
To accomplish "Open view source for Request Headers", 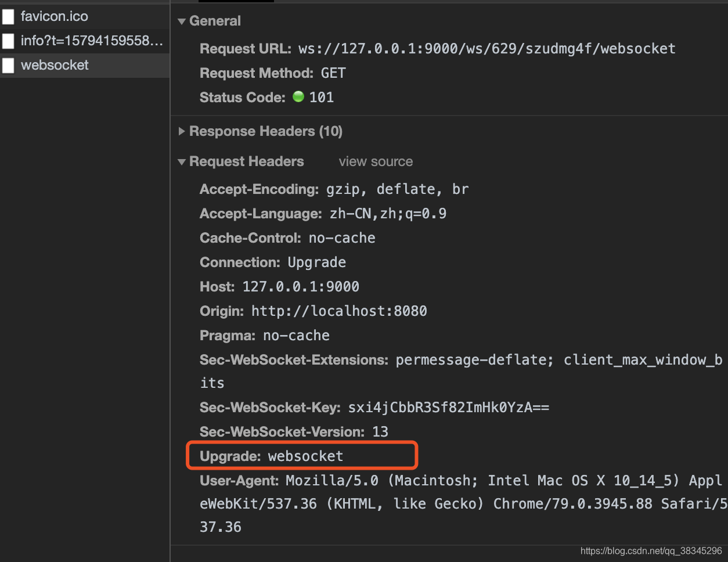I will 376,161.
